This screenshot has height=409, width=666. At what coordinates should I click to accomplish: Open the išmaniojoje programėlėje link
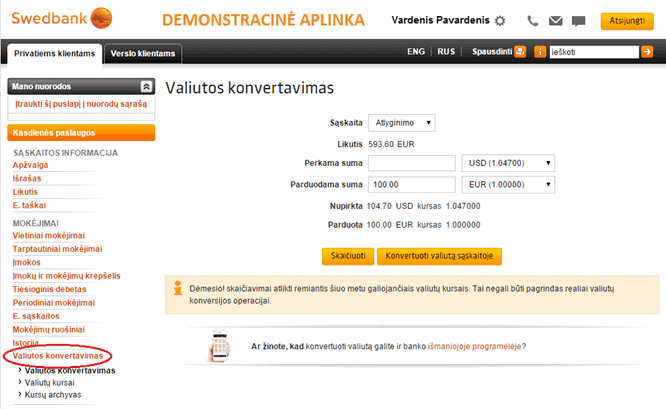[474, 347]
